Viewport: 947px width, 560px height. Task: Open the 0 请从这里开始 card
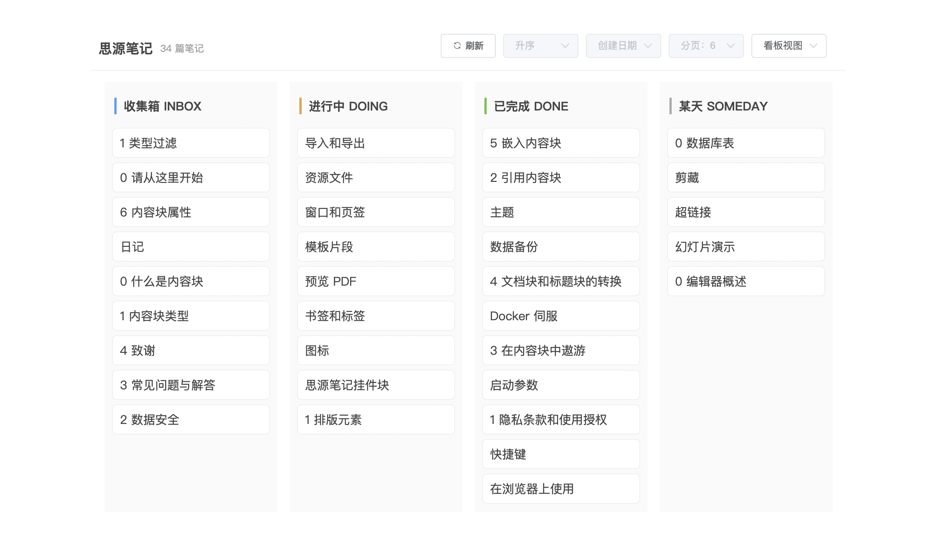coord(191,178)
